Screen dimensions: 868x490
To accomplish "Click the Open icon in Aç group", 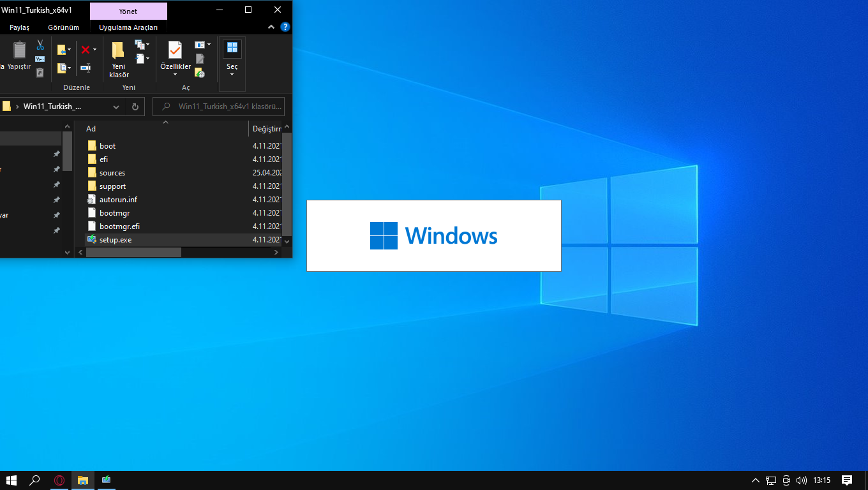I will click(x=200, y=45).
